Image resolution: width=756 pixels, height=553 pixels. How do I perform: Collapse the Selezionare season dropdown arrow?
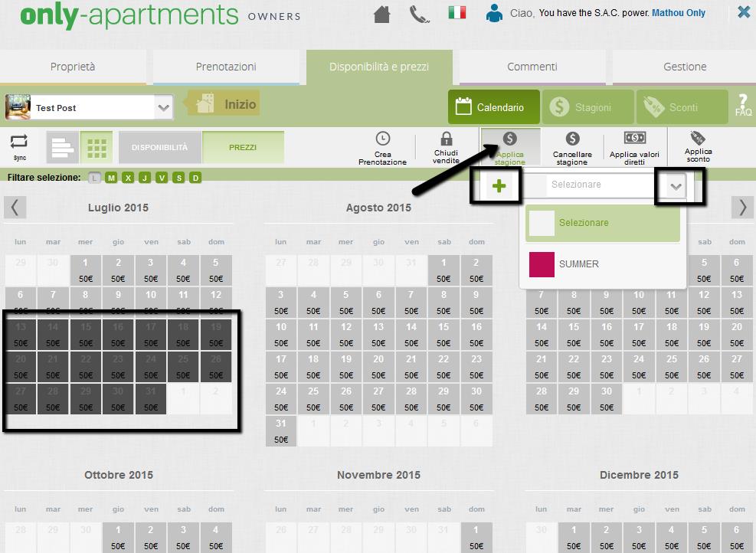[676, 186]
